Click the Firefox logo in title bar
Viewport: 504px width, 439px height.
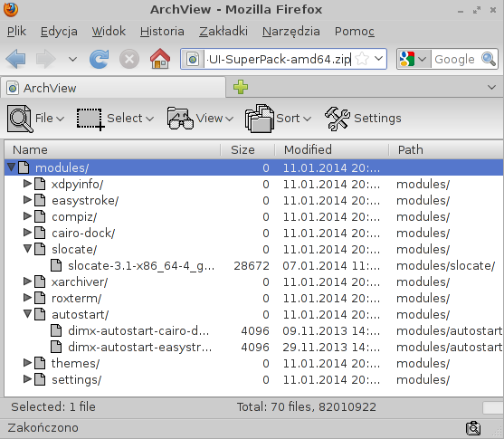(x=11, y=9)
